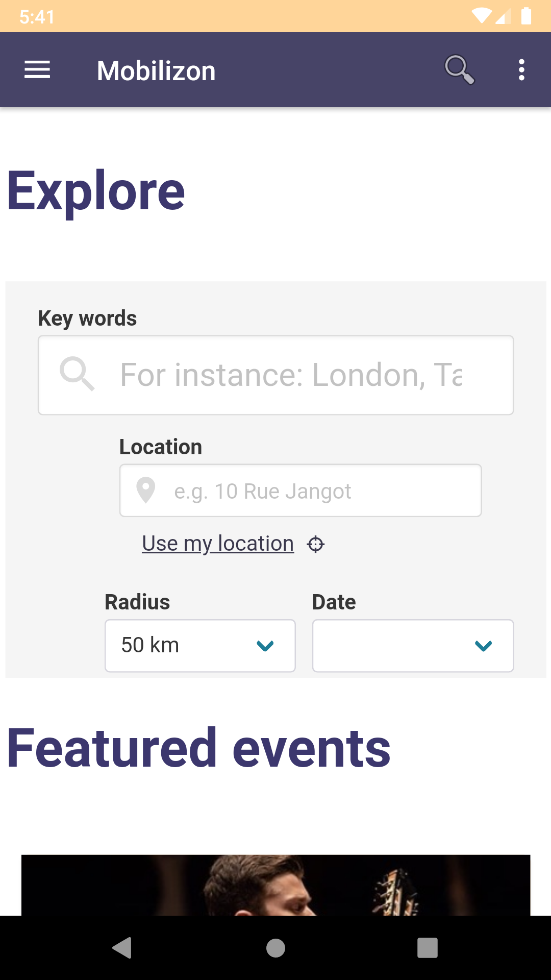Image resolution: width=551 pixels, height=980 pixels.
Task: Click the Mobilizon app title
Action: click(x=156, y=70)
